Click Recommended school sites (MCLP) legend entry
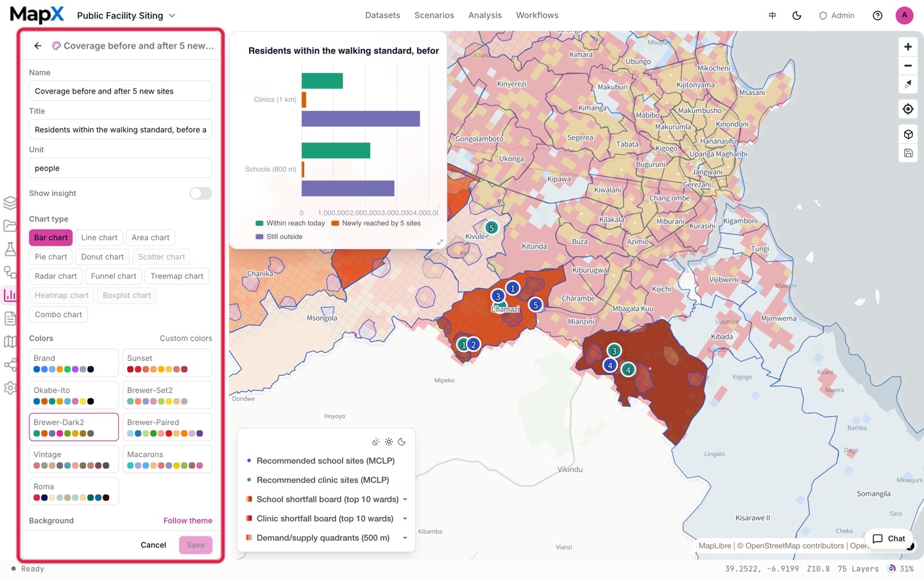The height and width of the screenshot is (578, 924). click(x=325, y=461)
